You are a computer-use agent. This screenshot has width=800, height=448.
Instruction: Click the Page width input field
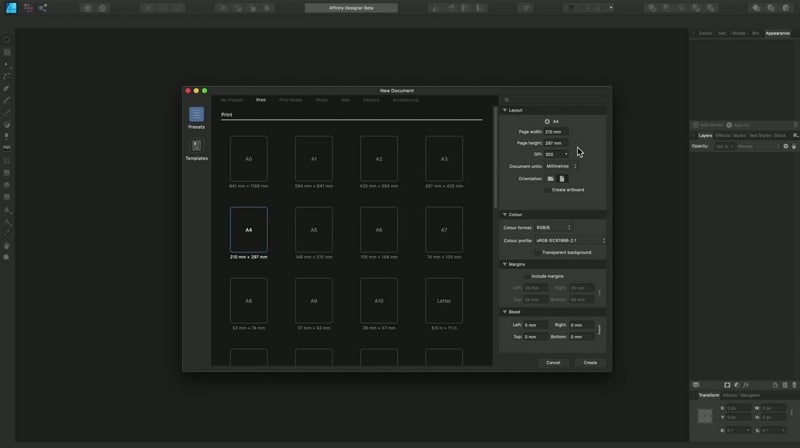[x=556, y=132]
